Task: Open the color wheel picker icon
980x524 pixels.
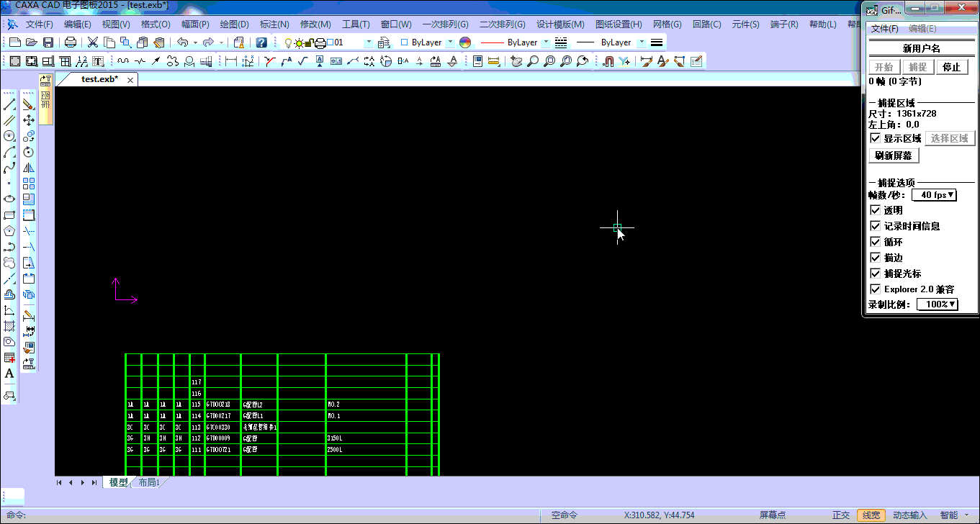Action: click(x=465, y=42)
